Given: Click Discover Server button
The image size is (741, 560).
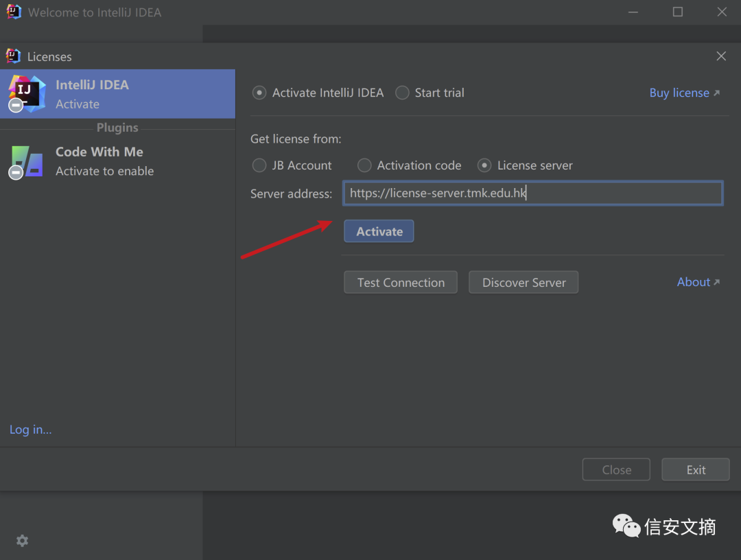Looking at the screenshot, I should [524, 282].
